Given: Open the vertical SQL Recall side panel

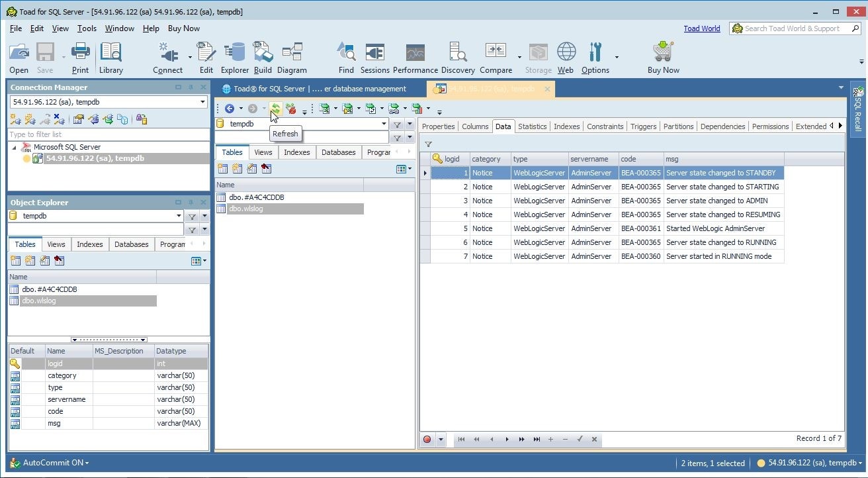Looking at the screenshot, I should point(857,109).
